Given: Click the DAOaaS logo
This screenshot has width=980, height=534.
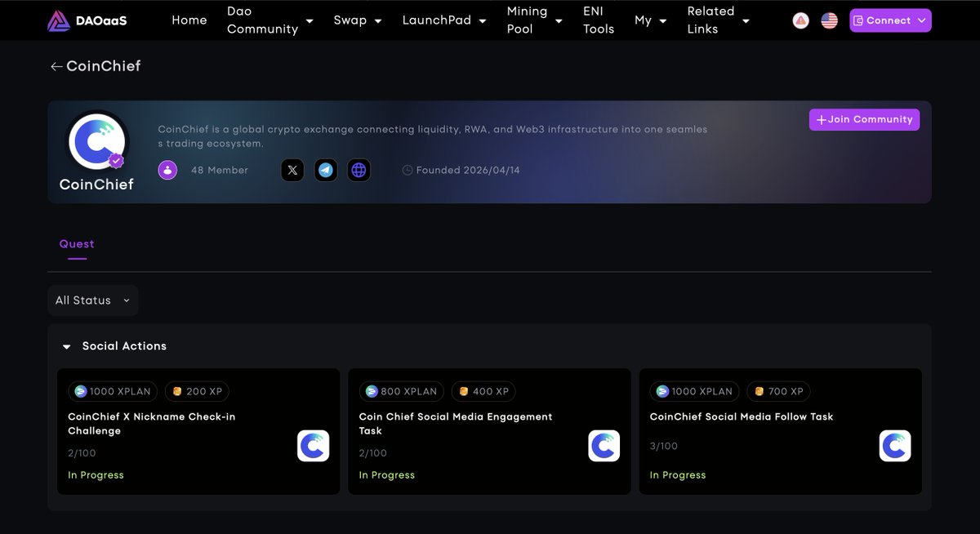Looking at the screenshot, I should (87, 20).
